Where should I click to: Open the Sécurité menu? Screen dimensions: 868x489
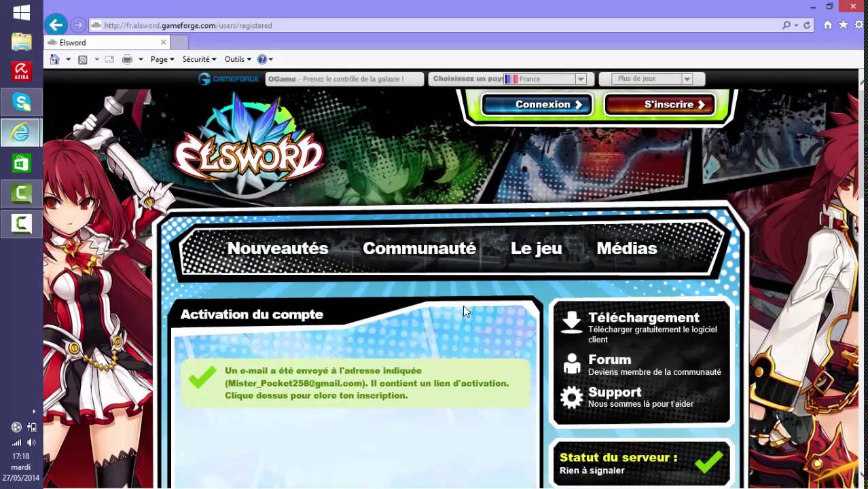coord(199,59)
